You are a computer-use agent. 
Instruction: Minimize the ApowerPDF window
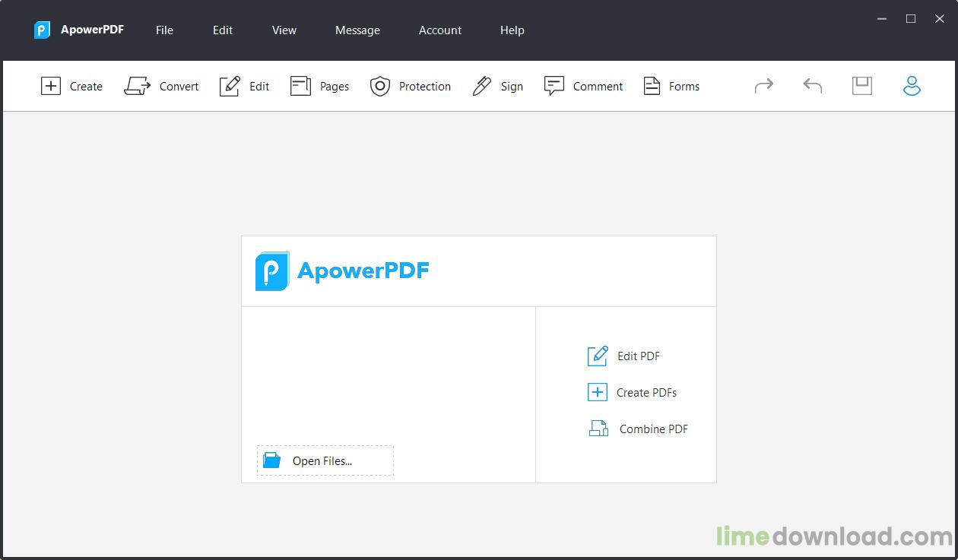[881, 19]
